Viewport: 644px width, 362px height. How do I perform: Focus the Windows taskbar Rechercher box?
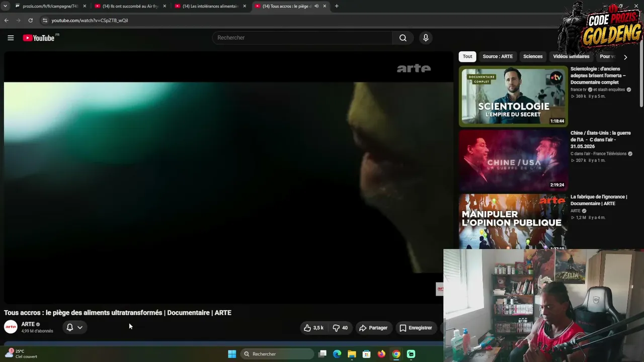(277, 354)
